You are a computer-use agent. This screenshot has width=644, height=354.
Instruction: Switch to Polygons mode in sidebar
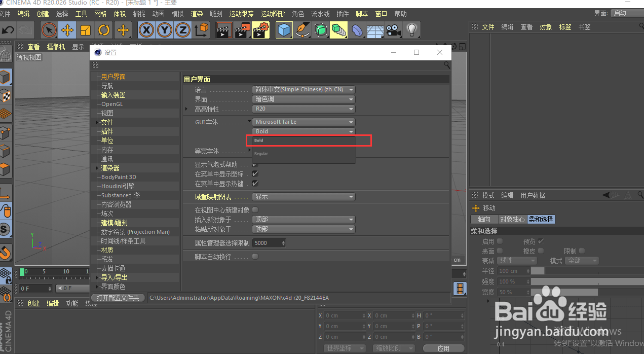6,169
